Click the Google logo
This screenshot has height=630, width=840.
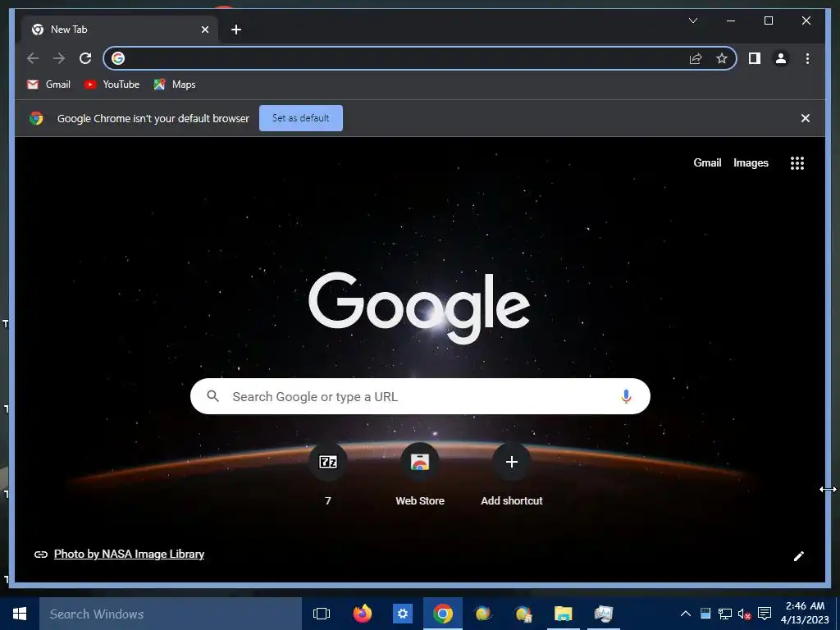pyautogui.click(x=419, y=308)
